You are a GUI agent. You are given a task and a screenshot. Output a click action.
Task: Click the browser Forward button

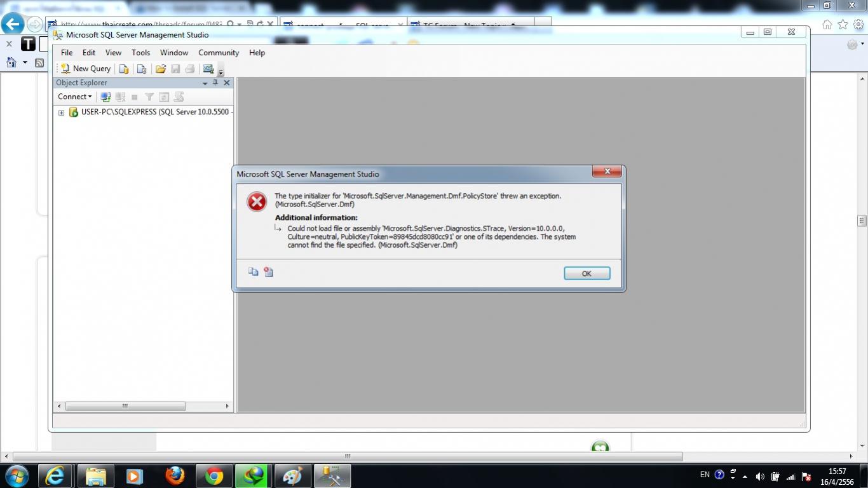click(x=34, y=25)
